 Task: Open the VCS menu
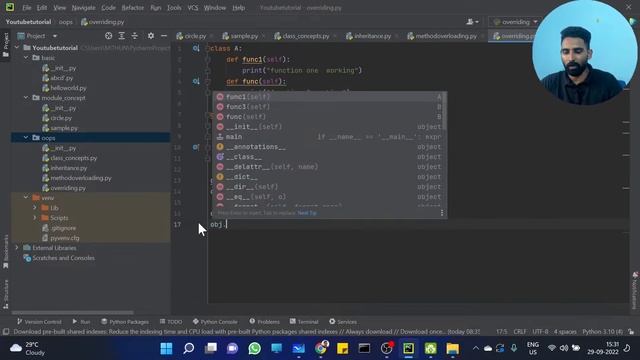[x=193, y=8]
